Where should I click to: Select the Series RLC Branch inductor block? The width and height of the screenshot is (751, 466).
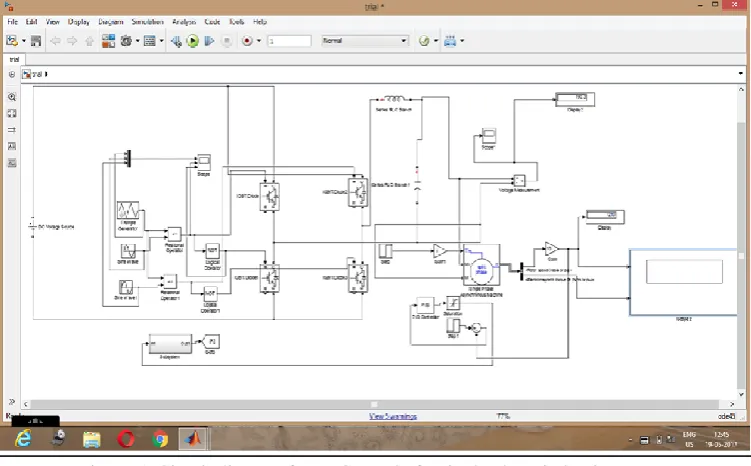click(x=394, y=99)
